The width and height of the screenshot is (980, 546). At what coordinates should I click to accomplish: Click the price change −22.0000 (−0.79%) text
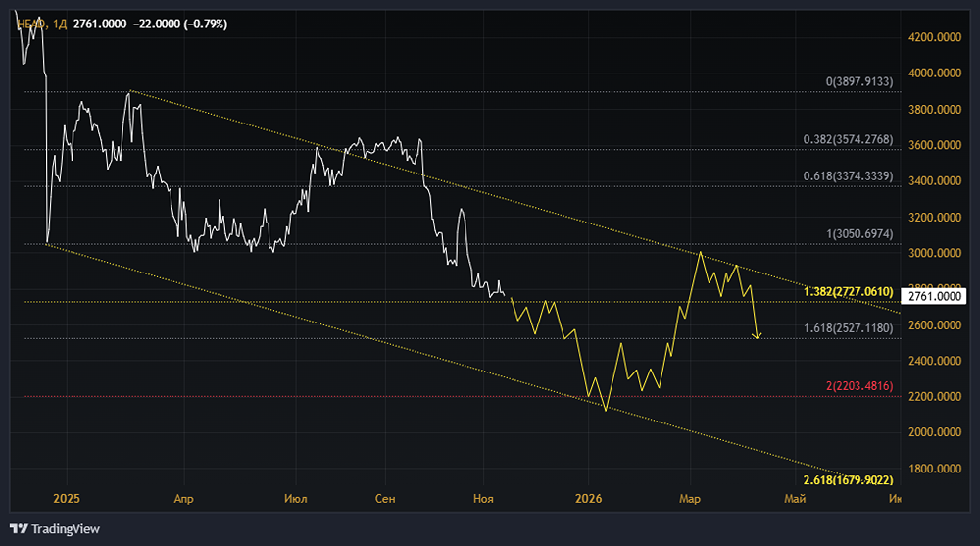[x=180, y=24]
